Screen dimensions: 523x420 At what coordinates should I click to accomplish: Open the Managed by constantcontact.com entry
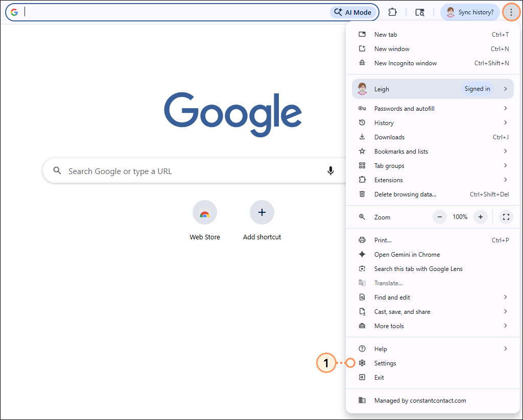point(420,400)
